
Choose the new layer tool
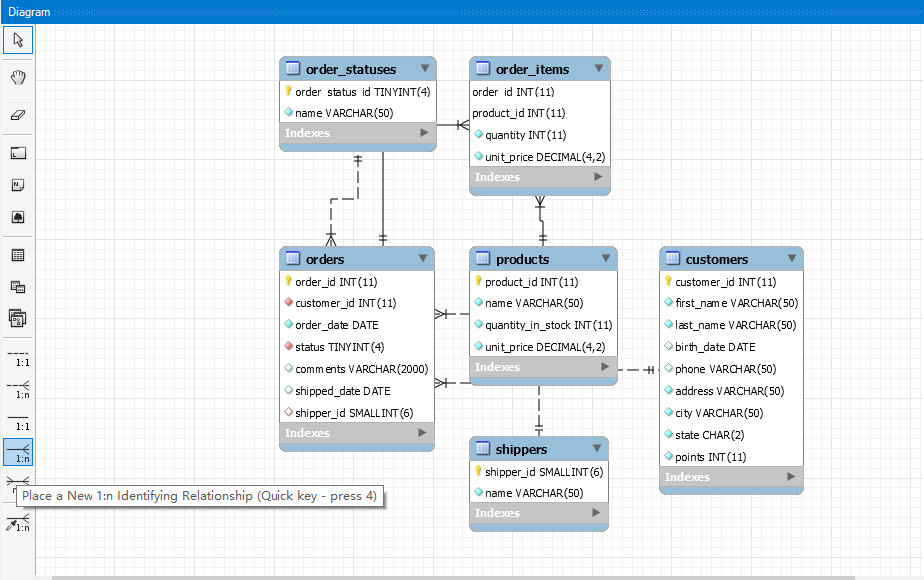tap(18, 153)
